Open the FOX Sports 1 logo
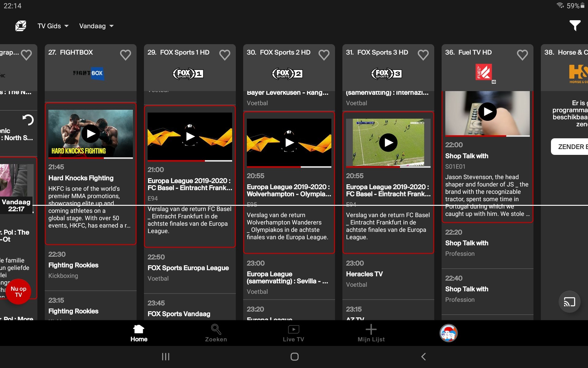The width and height of the screenshot is (588, 368). coord(188,74)
